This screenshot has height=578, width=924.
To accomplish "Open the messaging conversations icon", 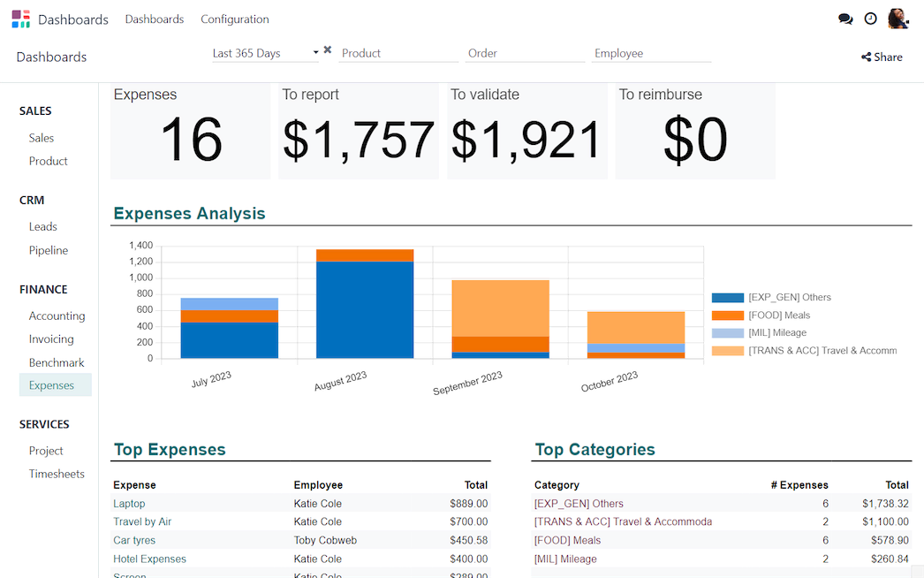I will [x=845, y=18].
